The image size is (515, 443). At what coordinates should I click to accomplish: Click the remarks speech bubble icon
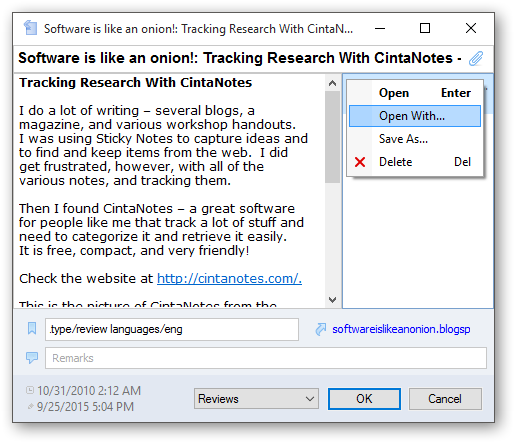[x=32, y=358]
